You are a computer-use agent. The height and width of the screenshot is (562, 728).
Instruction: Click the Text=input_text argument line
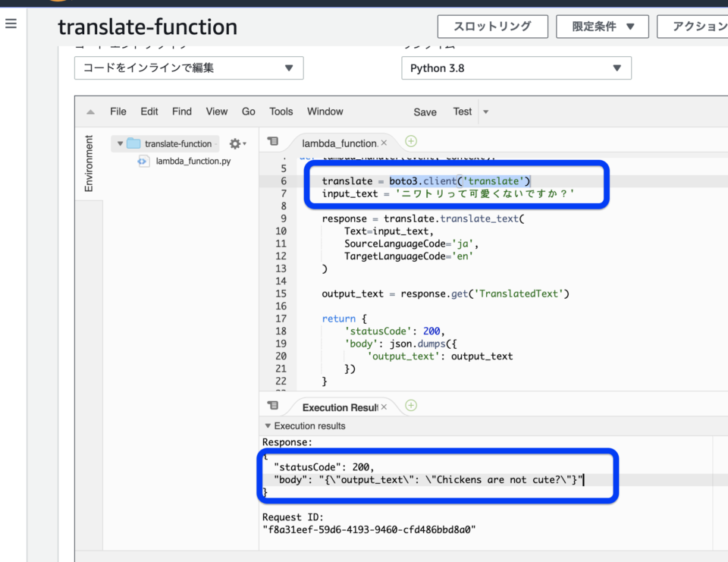click(x=389, y=231)
